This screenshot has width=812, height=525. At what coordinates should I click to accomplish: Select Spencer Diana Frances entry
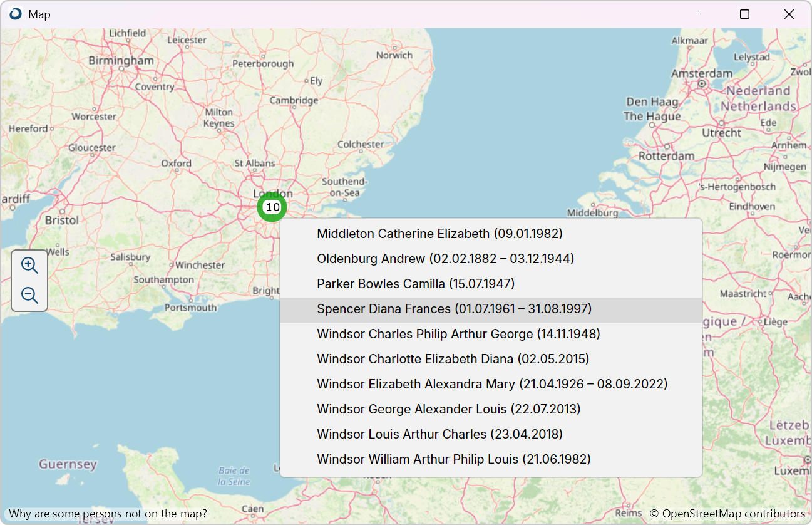pos(454,309)
